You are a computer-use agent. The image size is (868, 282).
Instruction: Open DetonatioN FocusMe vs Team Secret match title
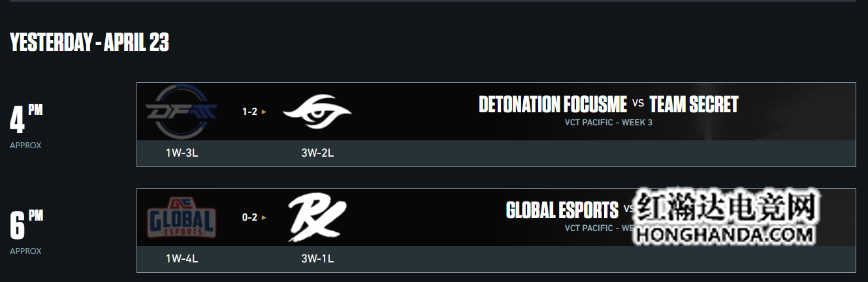click(609, 104)
